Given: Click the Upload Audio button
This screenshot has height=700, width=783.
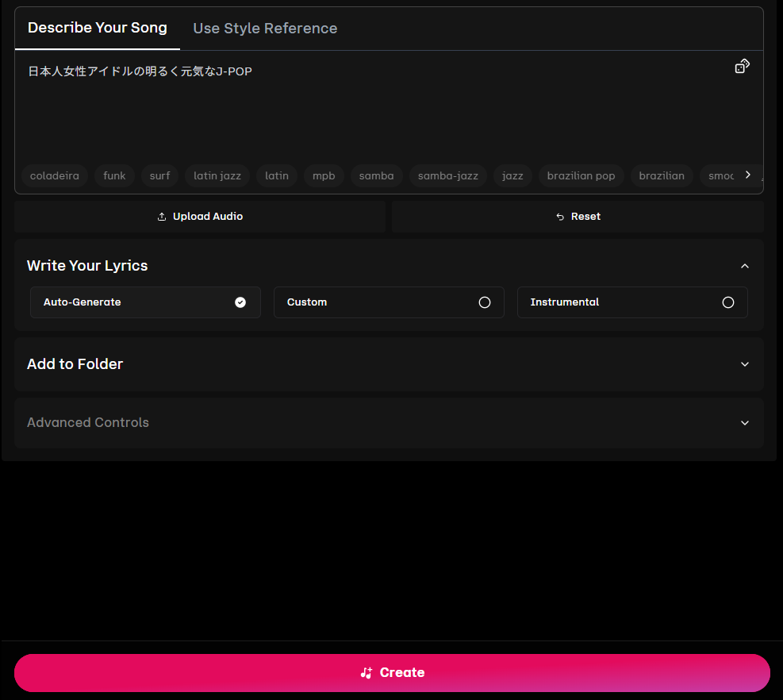Looking at the screenshot, I should [x=200, y=217].
